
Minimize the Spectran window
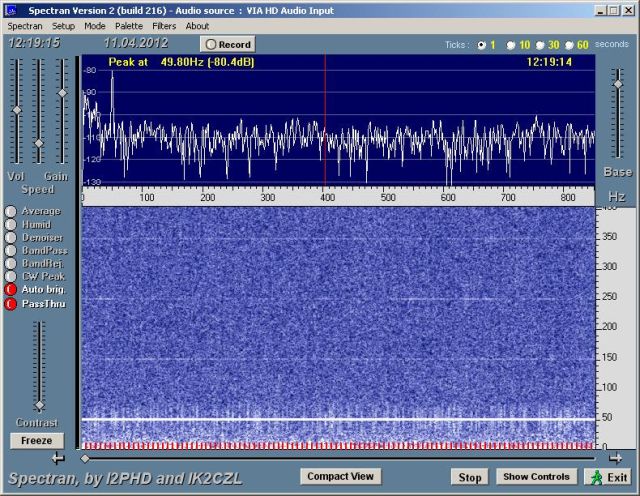click(600, 11)
